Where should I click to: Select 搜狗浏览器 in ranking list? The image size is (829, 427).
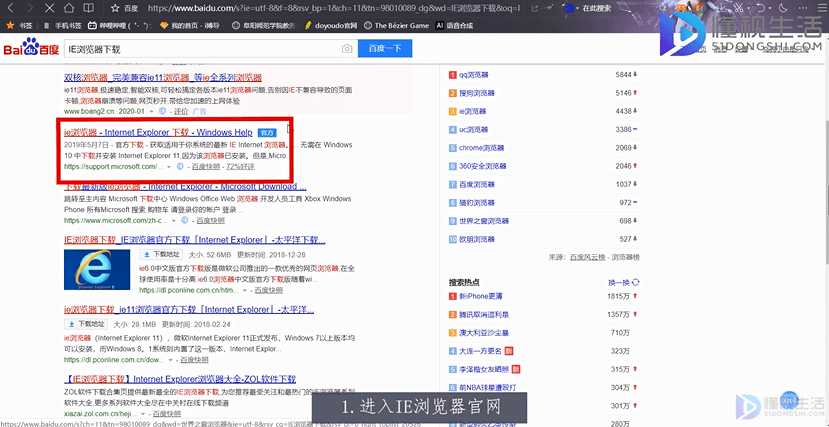click(x=477, y=93)
